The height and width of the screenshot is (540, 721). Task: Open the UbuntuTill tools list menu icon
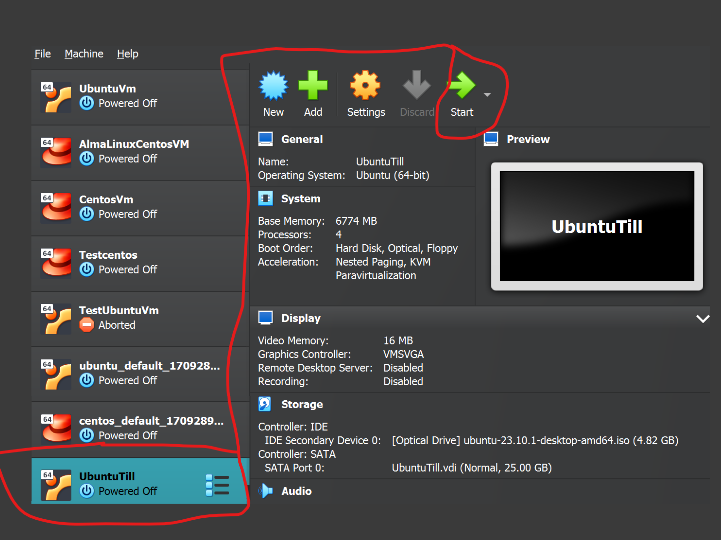pyautogui.click(x=217, y=485)
